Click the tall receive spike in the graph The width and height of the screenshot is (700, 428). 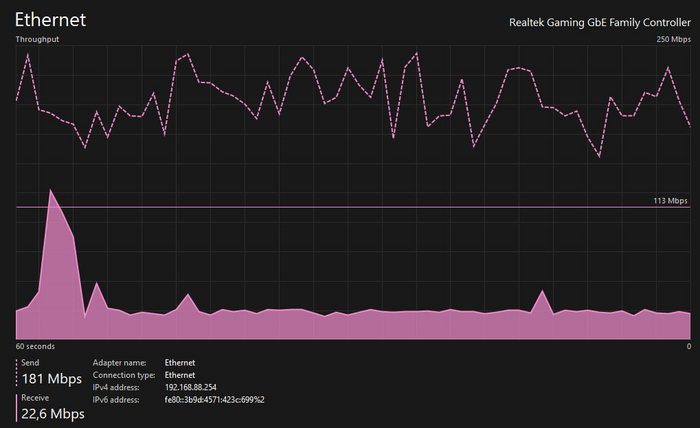[58, 263]
